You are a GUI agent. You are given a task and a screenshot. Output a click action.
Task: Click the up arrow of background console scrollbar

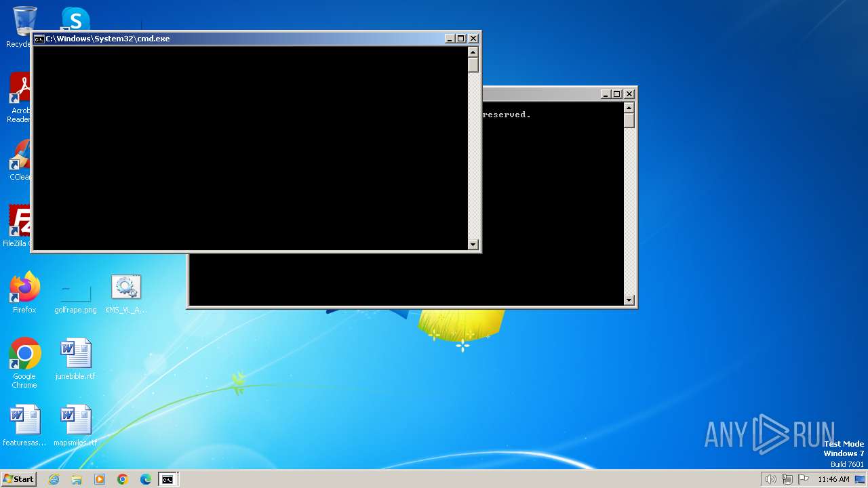(x=629, y=108)
